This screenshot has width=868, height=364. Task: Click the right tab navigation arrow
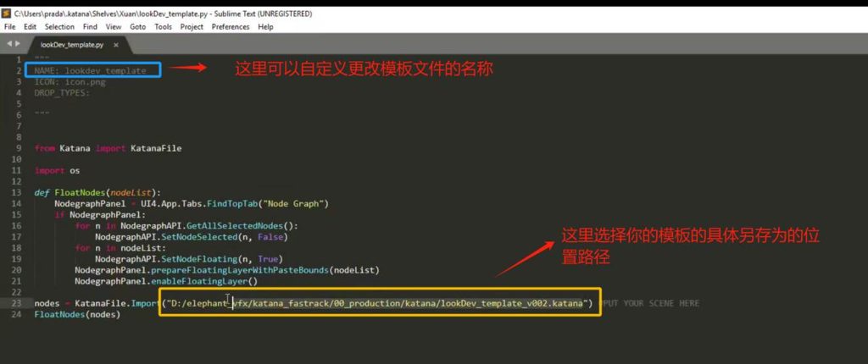tap(18, 43)
